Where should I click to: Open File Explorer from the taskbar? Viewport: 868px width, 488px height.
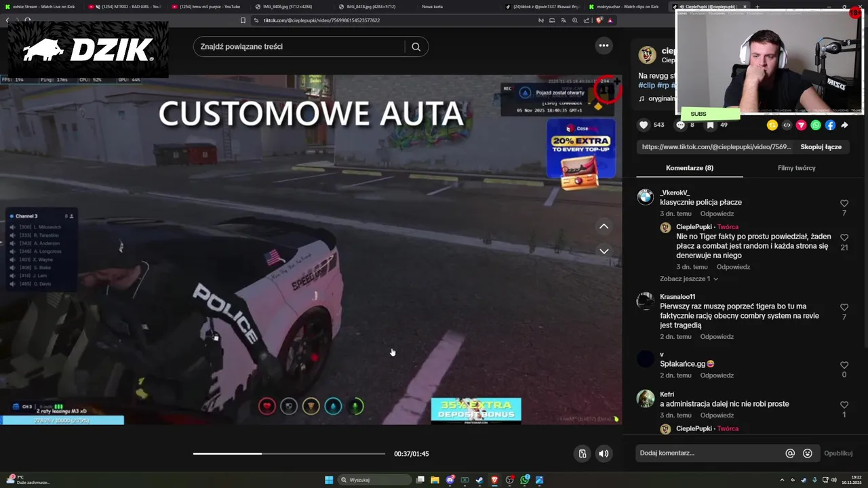point(435,480)
